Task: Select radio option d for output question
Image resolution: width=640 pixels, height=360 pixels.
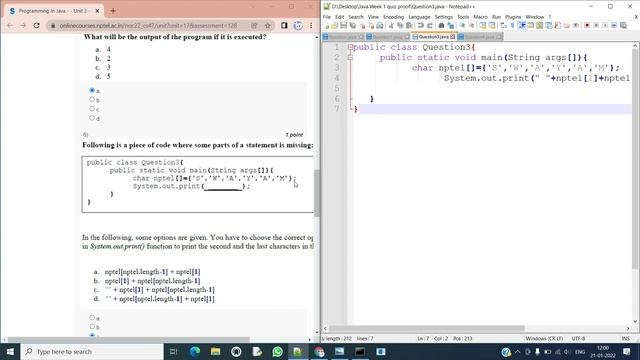Action: [x=92, y=118]
